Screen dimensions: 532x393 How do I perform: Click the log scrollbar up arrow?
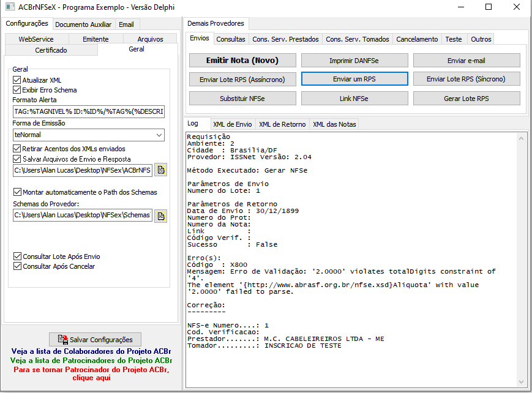[x=522, y=138]
